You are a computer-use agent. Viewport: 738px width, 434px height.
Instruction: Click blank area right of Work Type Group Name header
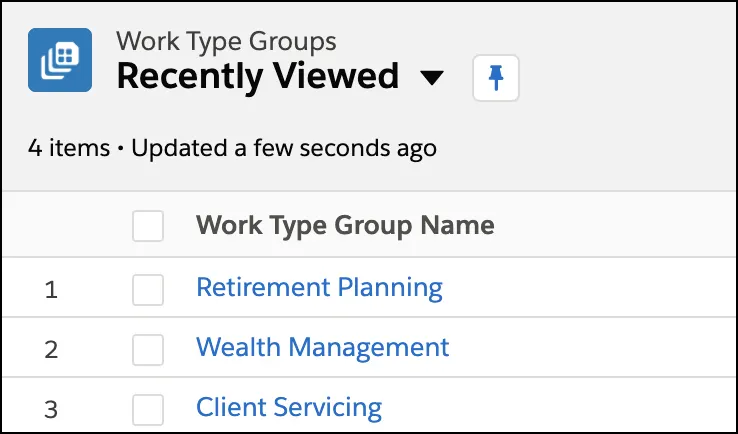click(614, 225)
